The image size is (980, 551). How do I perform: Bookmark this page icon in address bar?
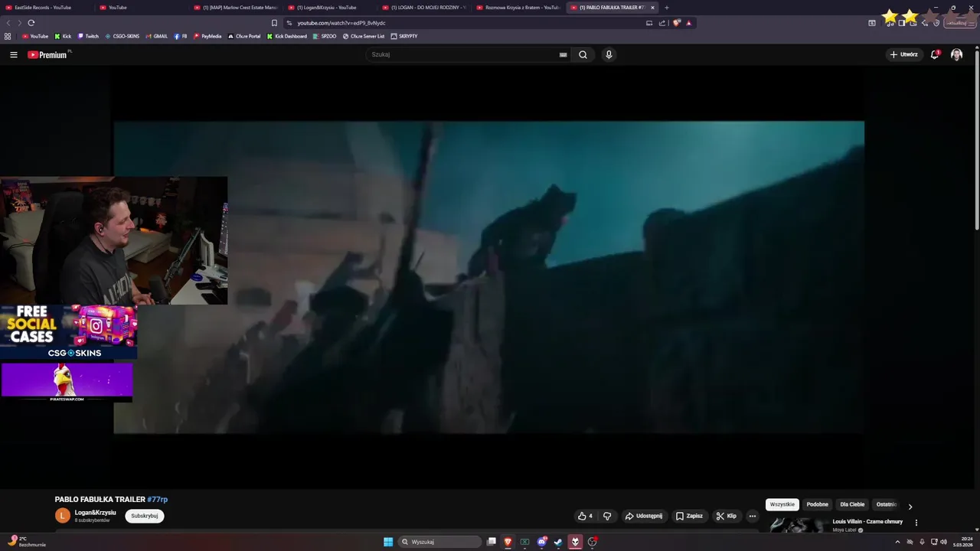(x=274, y=23)
